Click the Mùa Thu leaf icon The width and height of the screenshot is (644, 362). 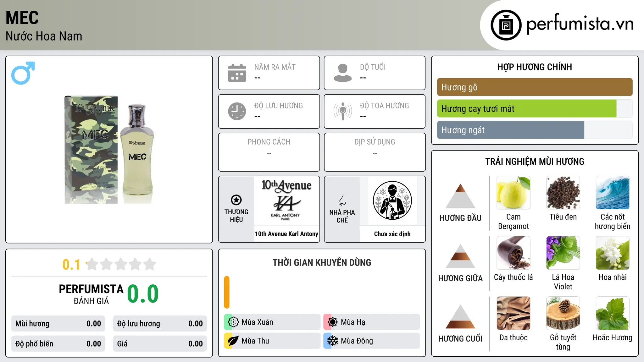click(233, 341)
